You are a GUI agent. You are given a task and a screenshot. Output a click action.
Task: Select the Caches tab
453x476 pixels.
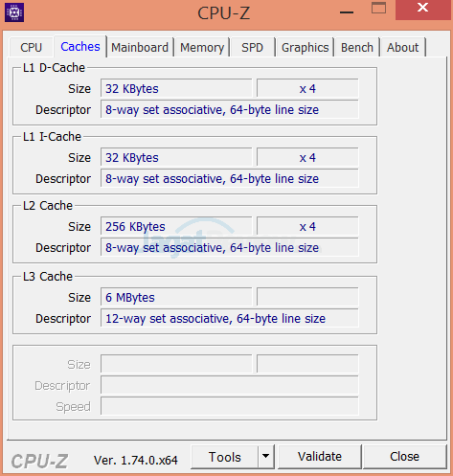coord(80,47)
